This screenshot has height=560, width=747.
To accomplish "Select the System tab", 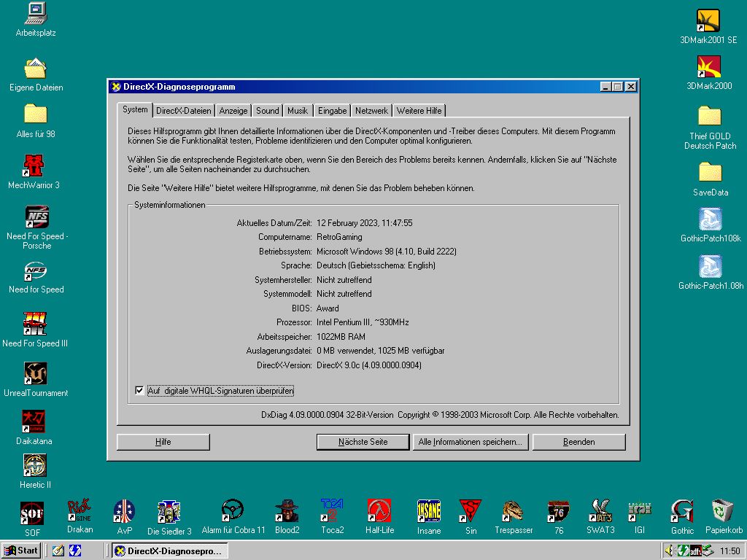I will coord(135,109).
